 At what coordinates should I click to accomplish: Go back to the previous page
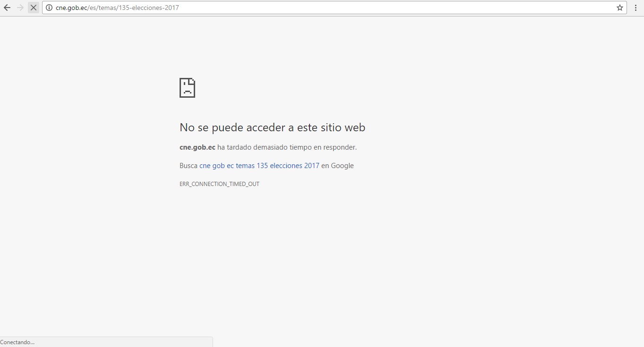(7, 8)
